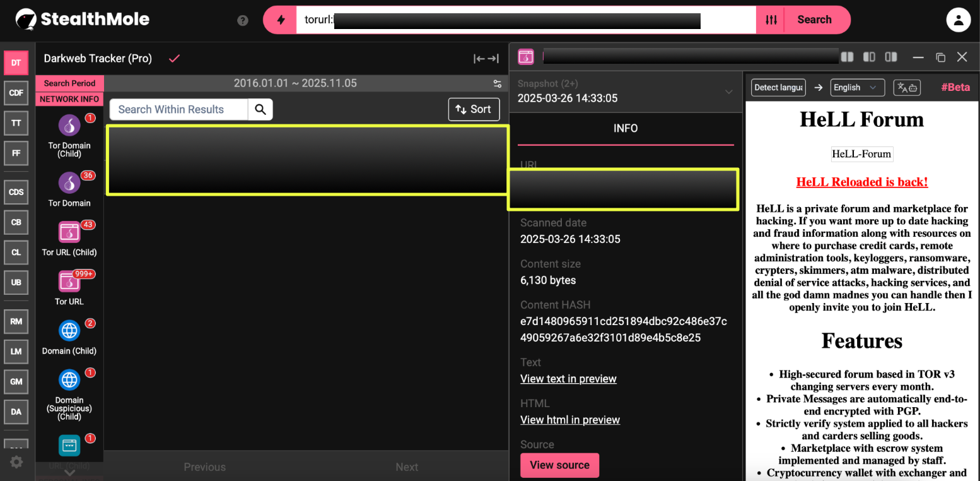Expand the Snapshot (2+) dropdown
Screen dimensions: 980x481
[728, 92]
